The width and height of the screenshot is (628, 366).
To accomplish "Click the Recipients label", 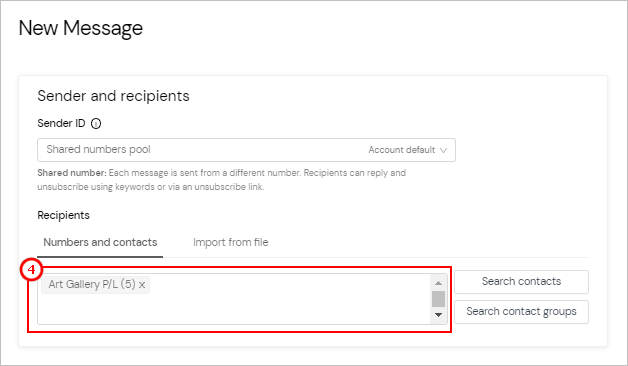I will coord(63,215).
